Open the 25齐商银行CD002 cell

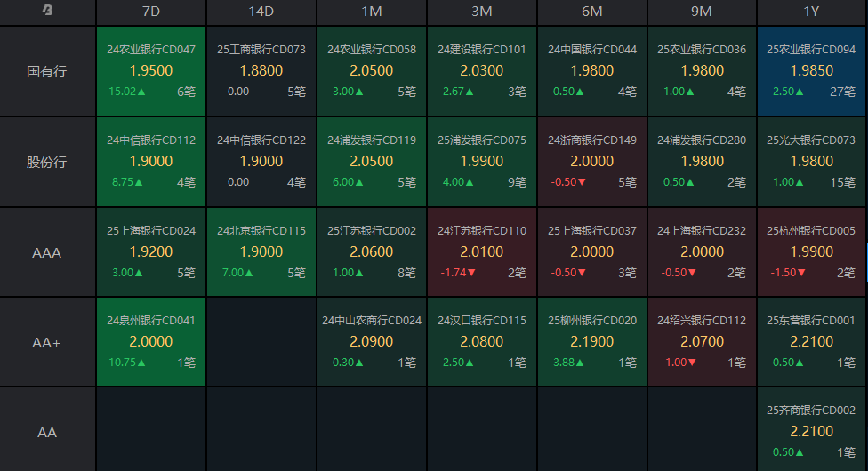point(811,429)
